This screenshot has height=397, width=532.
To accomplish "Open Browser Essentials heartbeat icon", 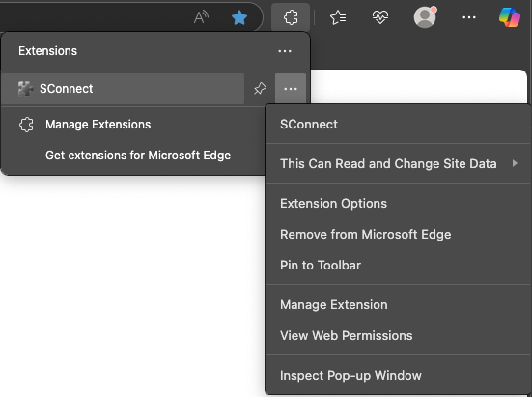I will [x=380, y=17].
